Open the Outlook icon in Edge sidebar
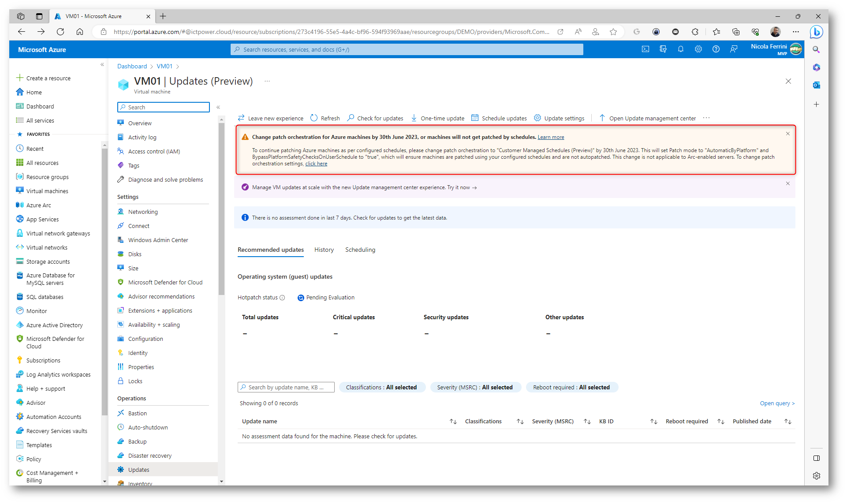Viewport: 847px width, 504px height. 817,85
